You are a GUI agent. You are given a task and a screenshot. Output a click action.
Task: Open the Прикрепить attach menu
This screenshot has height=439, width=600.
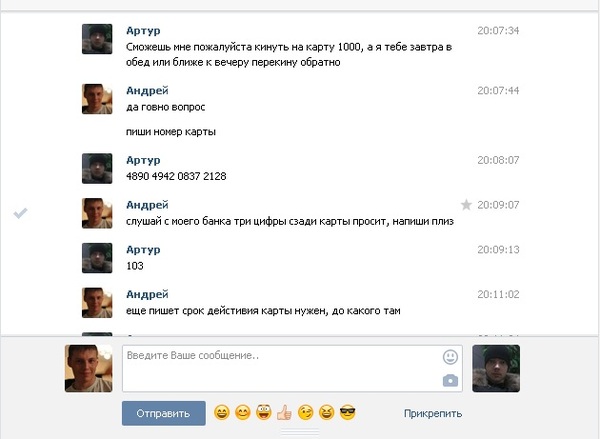(x=433, y=413)
